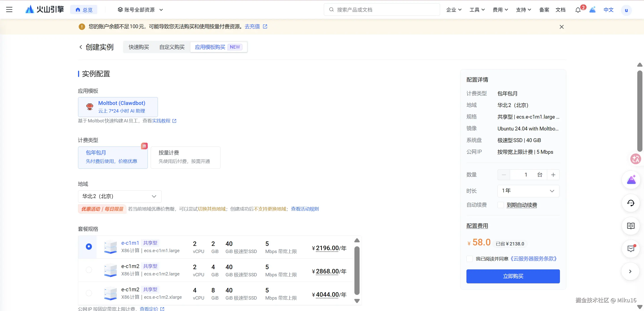Open the 1年 duration dropdown
This screenshot has height=311, width=644.
pyautogui.click(x=528, y=191)
